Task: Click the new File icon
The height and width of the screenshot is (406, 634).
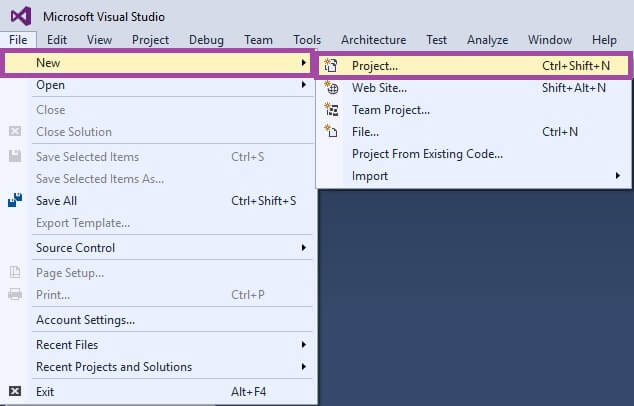Action: click(332, 131)
